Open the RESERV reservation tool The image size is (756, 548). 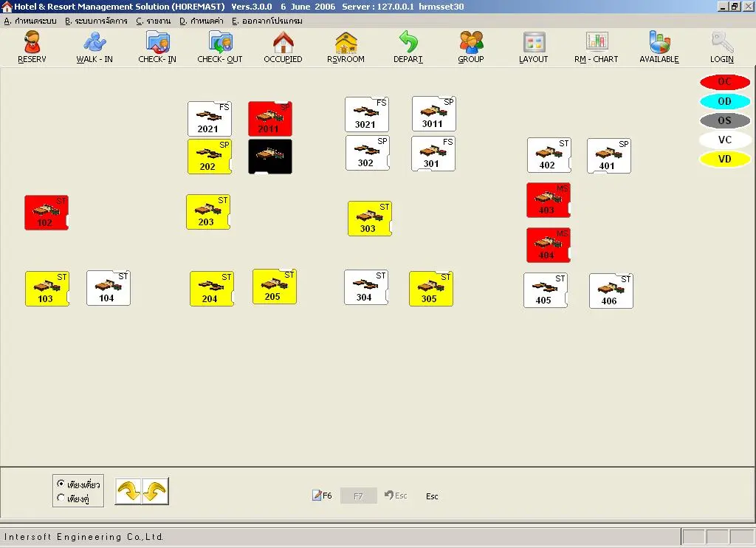tap(32, 47)
